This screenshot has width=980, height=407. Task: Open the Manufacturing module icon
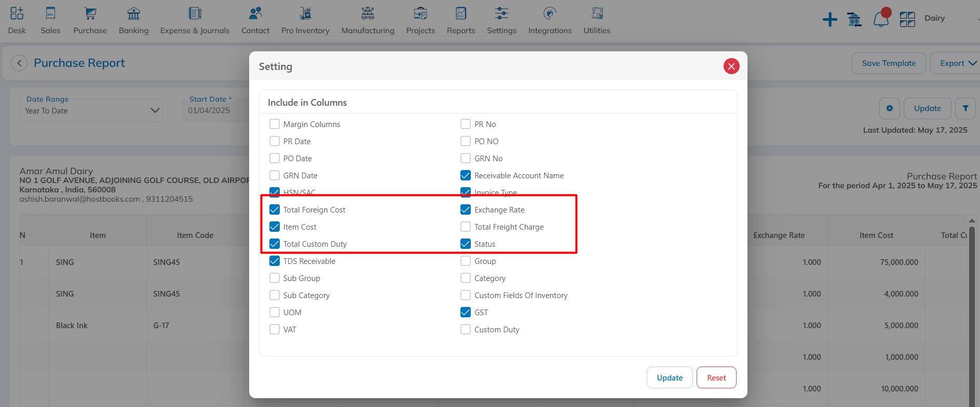(x=367, y=13)
